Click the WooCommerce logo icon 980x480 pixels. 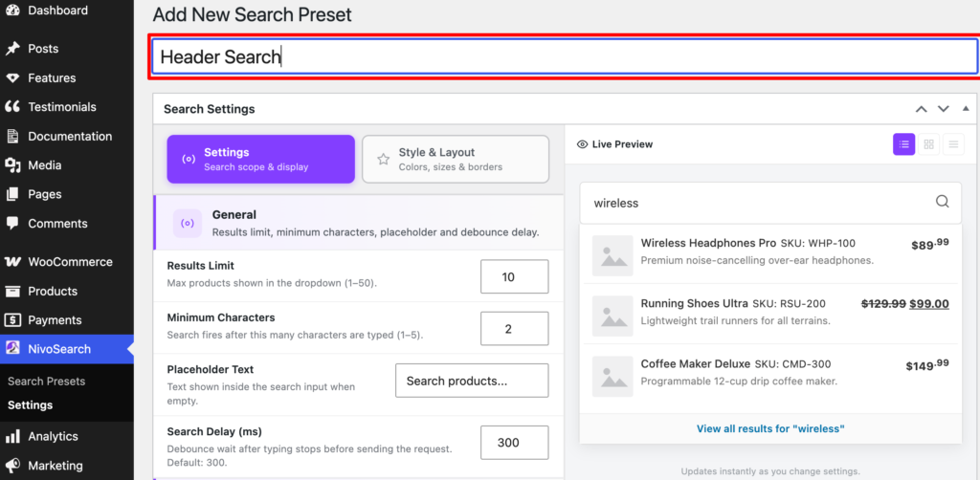click(12, 262)
